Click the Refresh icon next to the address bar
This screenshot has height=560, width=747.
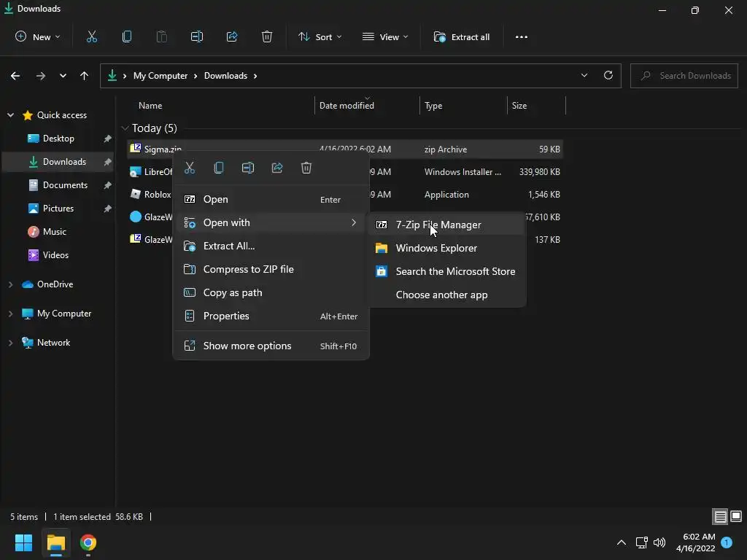coord(608,75)
